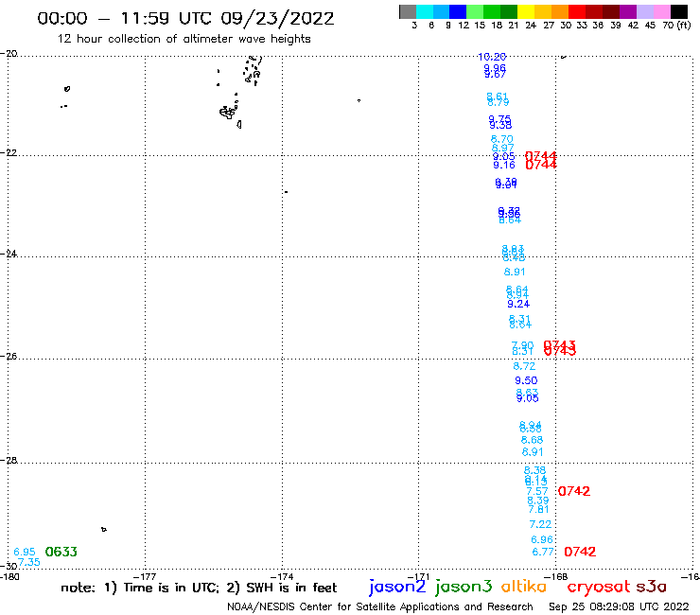Select the jason3 satellite legend label

[464, 587]
